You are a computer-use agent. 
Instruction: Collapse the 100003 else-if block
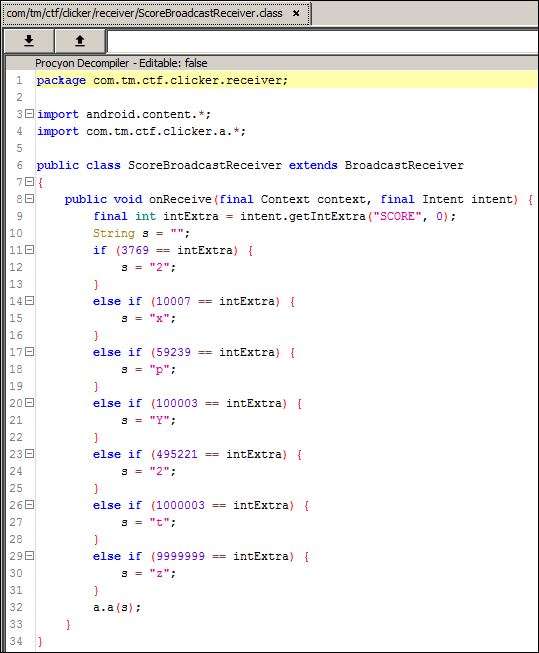coord(29,403)
